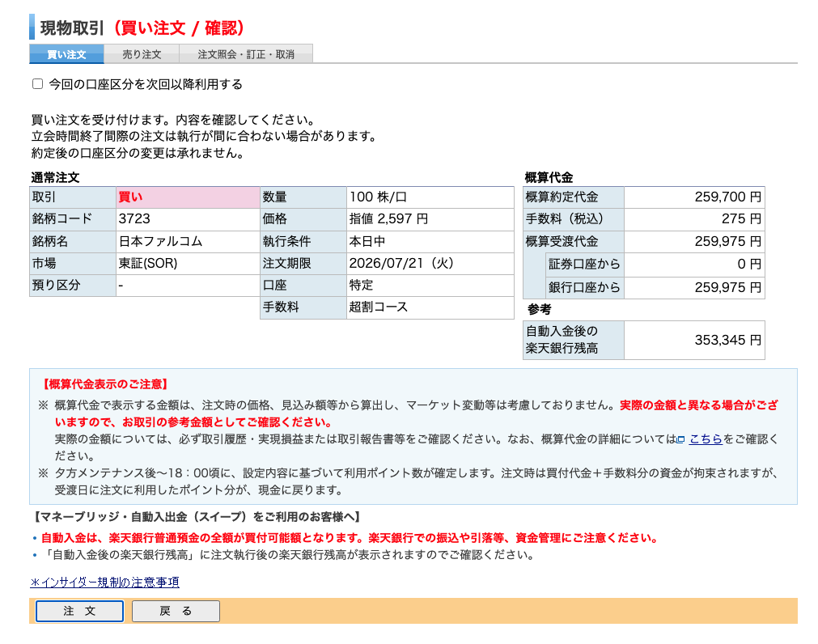
Task: Click the 銀行口座から label
Action: 583,287
